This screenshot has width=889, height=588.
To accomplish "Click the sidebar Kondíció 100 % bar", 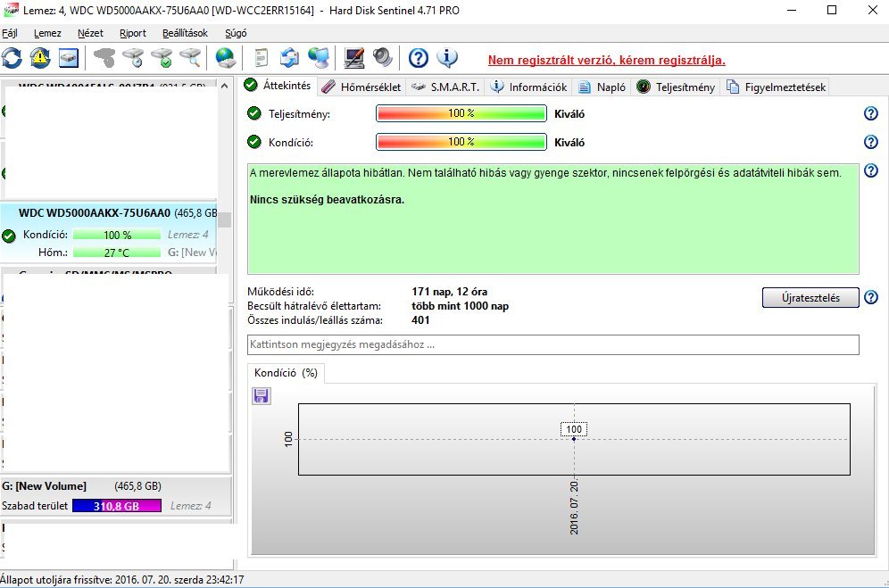I will pyautogui.click(x=117, y=235).
